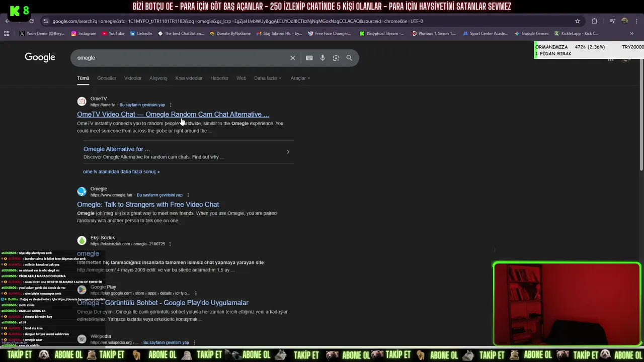
Task: Open the three-dot options for Wikipedia result
Action: coord(194,342)
